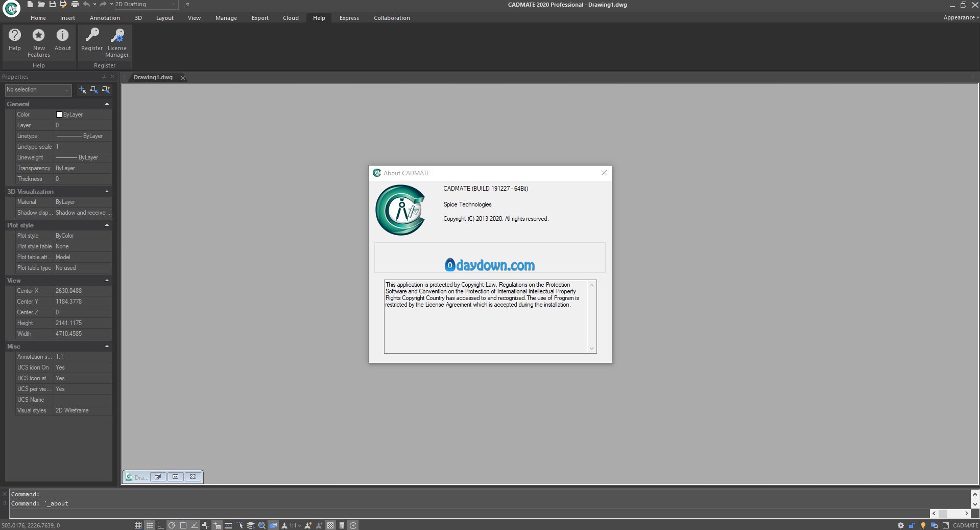This screenshot has height=530, width=980.
Task: Open workspace settings gear in status bar
Action: click(900, 525)
